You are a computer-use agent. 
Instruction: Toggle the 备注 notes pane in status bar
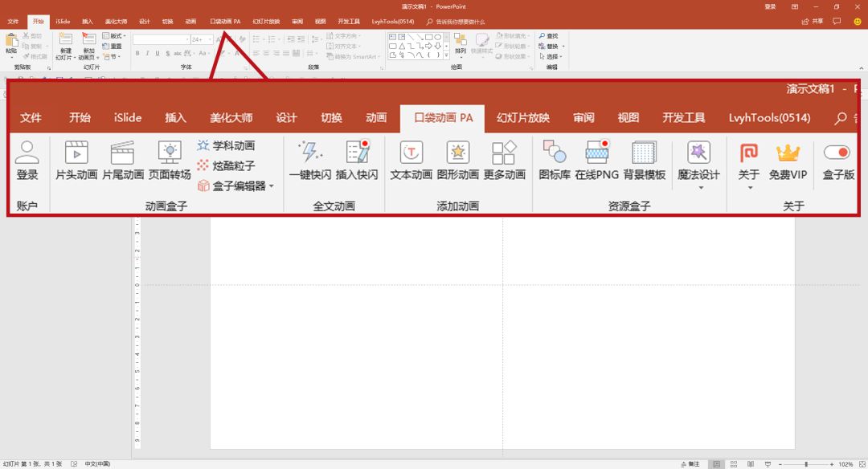[x=694, y=463]
